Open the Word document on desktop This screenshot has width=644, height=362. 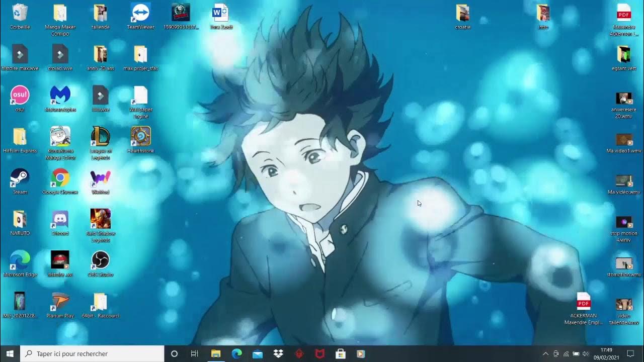tap(221, 17)
